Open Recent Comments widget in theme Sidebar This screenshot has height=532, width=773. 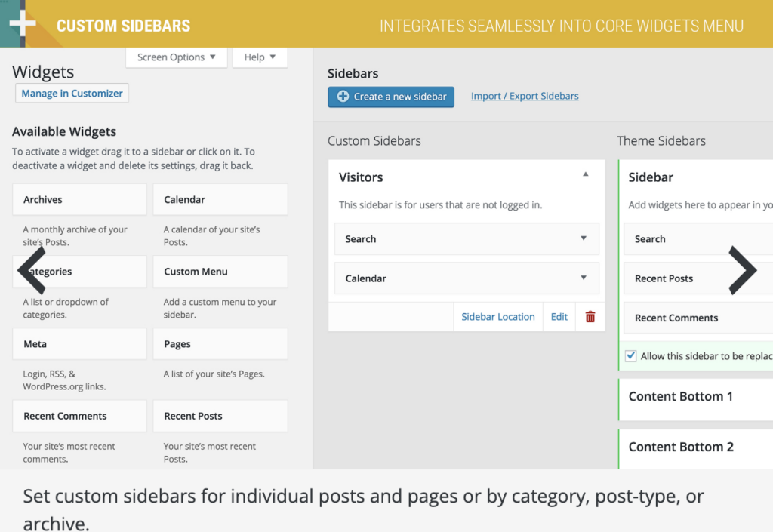tap(698, 318)
